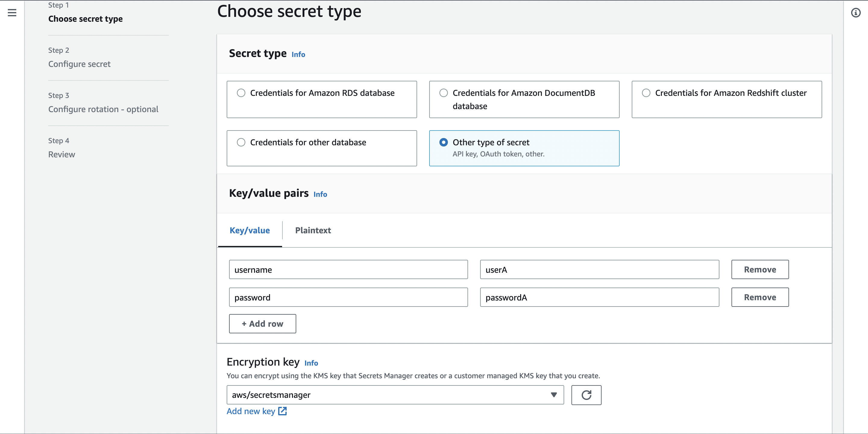Go to Step 1 Choose secret type
The width and height of the screenshot is (868, 434).
pos(85,19)
